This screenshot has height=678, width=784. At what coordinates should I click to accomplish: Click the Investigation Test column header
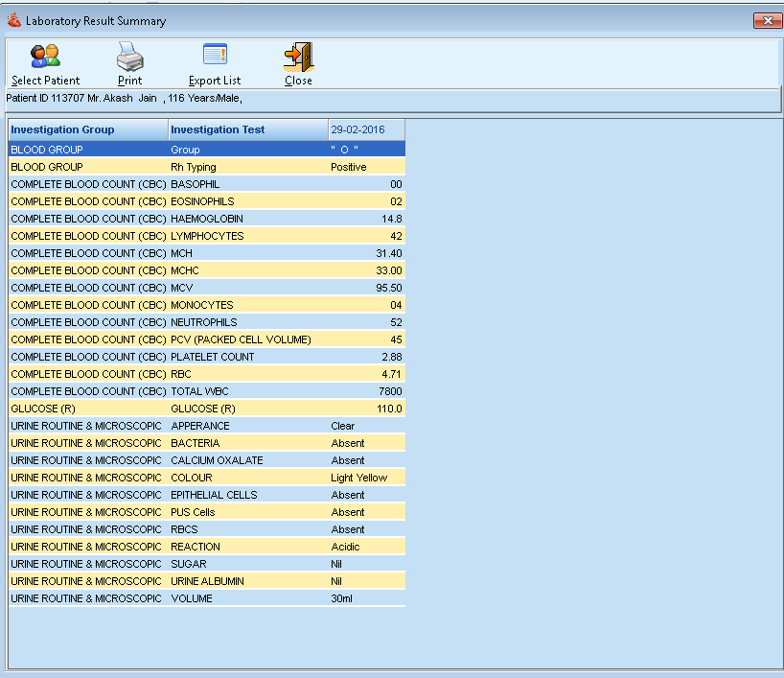248,130
